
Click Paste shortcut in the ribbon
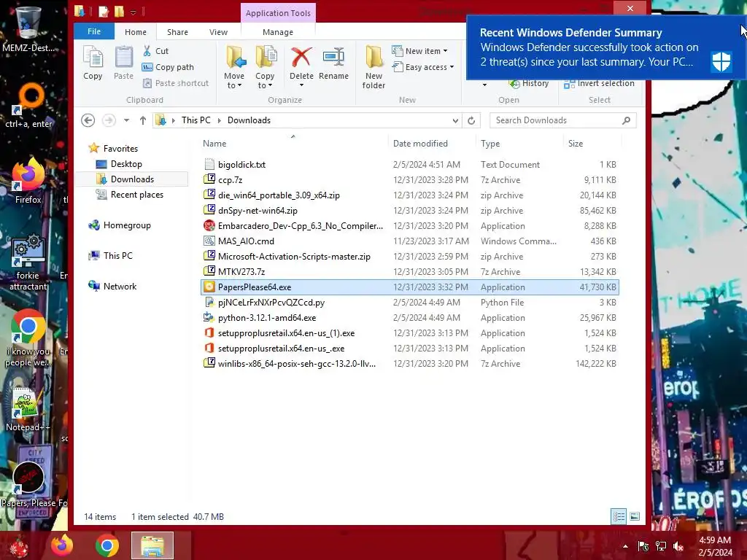(176, 83)
